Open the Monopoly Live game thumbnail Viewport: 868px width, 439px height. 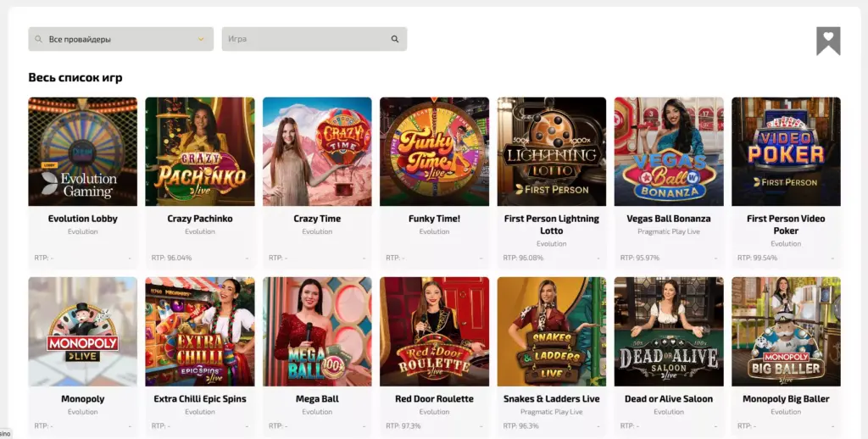point(82,331)
